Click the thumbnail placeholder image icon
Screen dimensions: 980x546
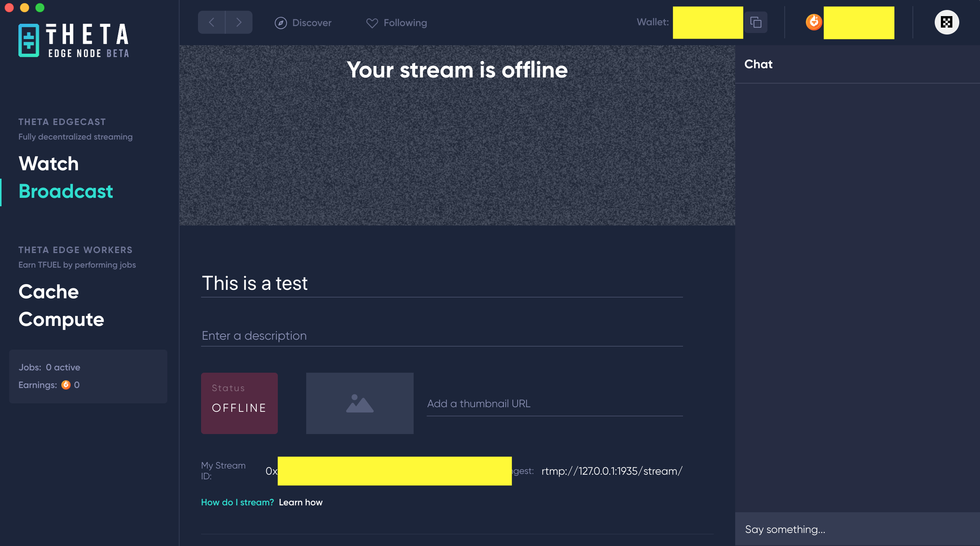[359, 403]
